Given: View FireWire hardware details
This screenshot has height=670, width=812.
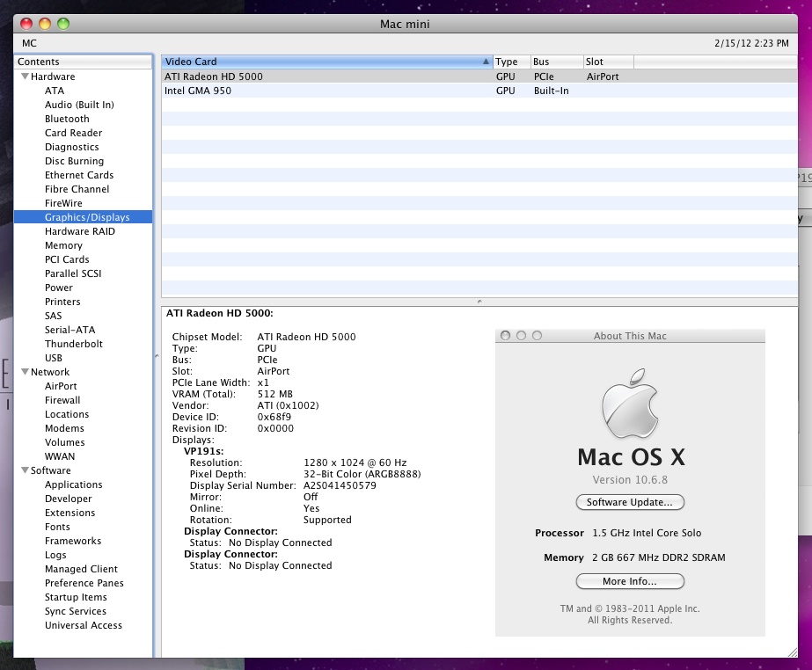Looking at the screenshot, I should pyautogui.click(x=63, y=203).
